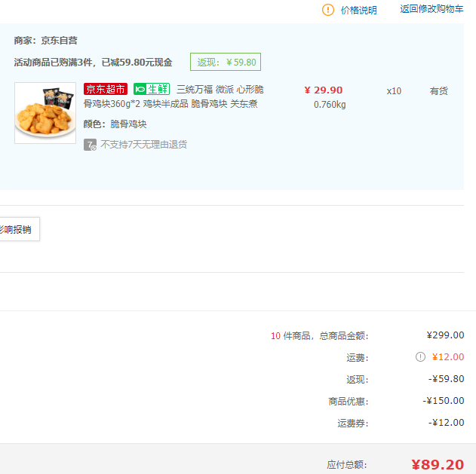Open the 价格说明 price explanation link
The height and width of the screenshot is (474, 476).
coord(358,11)
